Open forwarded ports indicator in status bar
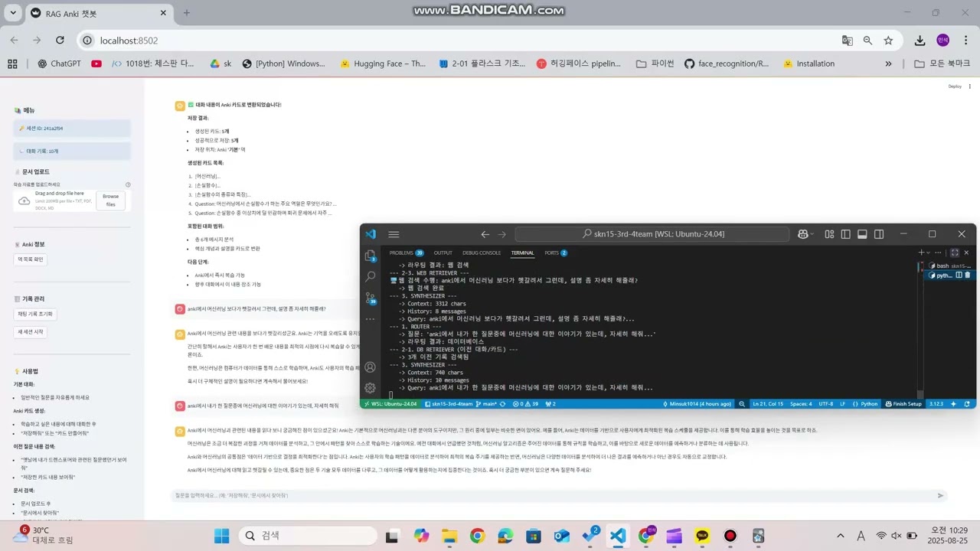This screenshot has width=980, height=551. (x=549, y=403)
